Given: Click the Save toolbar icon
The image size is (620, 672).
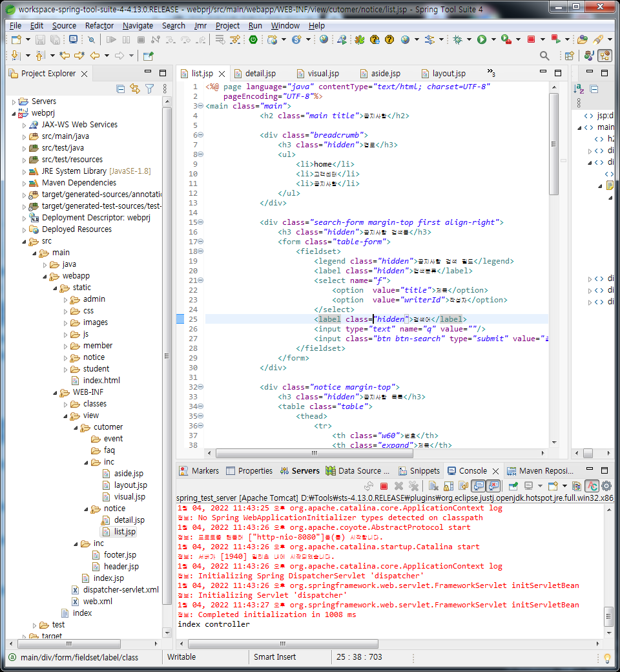Looking at the screenshot, I should tap(40, 40).
